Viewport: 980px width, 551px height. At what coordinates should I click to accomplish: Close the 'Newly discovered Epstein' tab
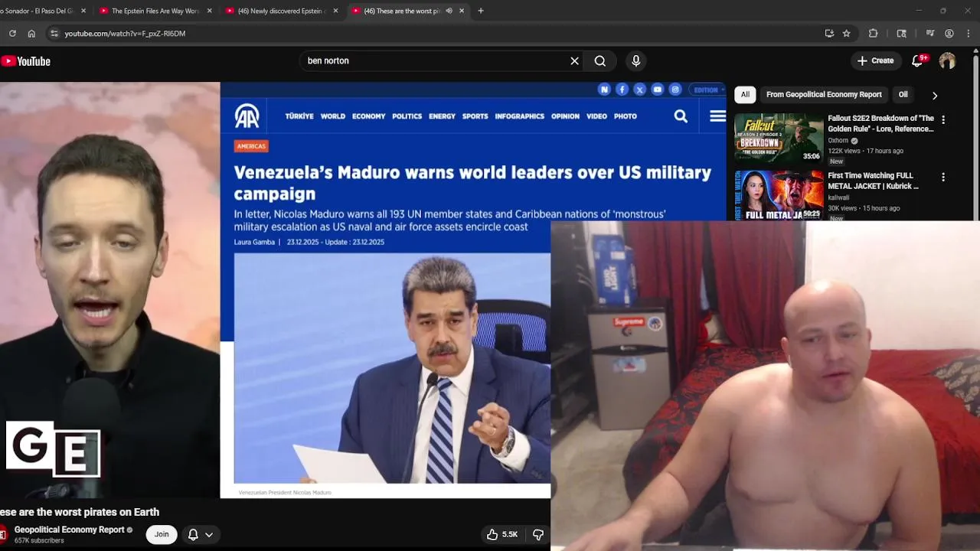[x=335, y=11]
